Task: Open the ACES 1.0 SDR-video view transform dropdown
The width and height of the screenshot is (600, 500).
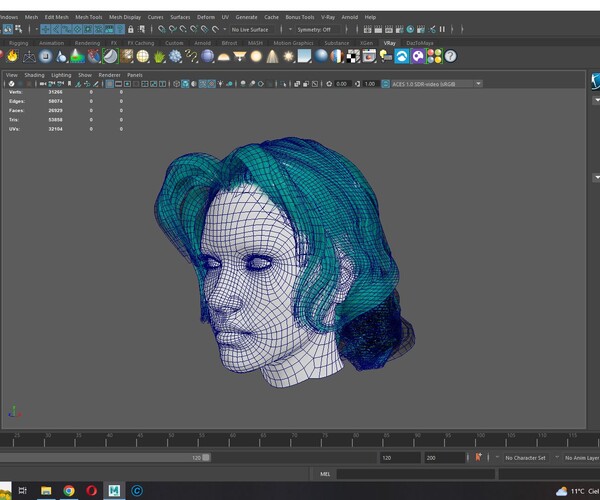Action: coord(437,84)
